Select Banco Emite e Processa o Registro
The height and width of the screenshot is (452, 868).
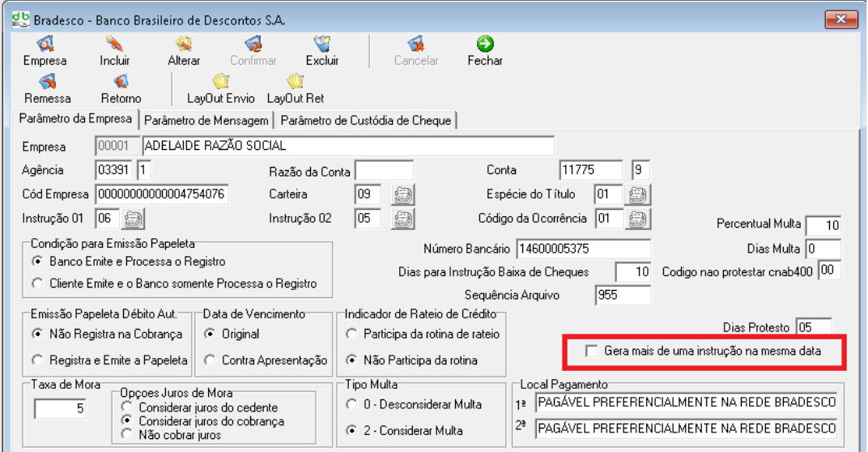click(37, 261)
